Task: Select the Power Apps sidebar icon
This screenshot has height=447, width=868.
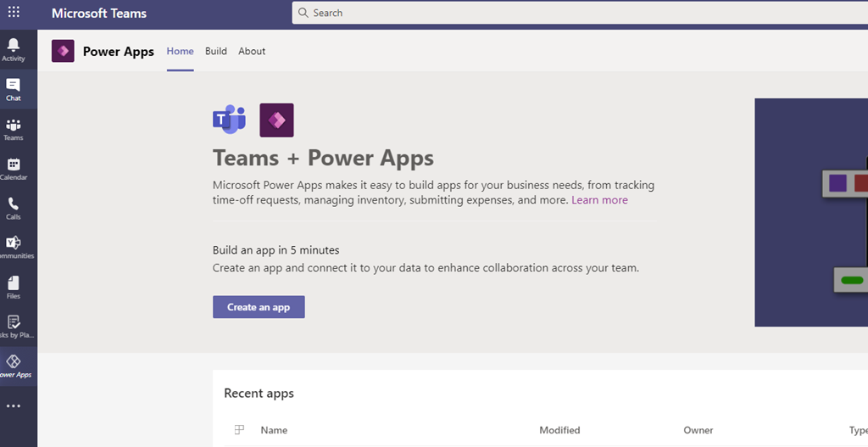Action: 14,366
